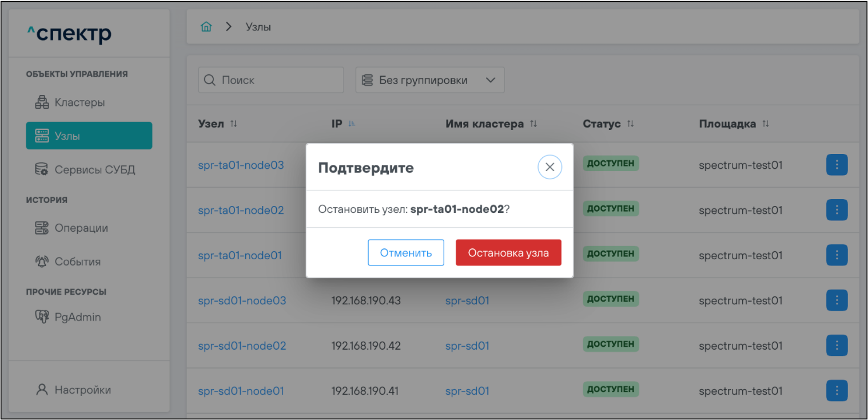Select the Сервисы СУБД sidebar item
Screen dimensions: 868x420
(94, 170)
